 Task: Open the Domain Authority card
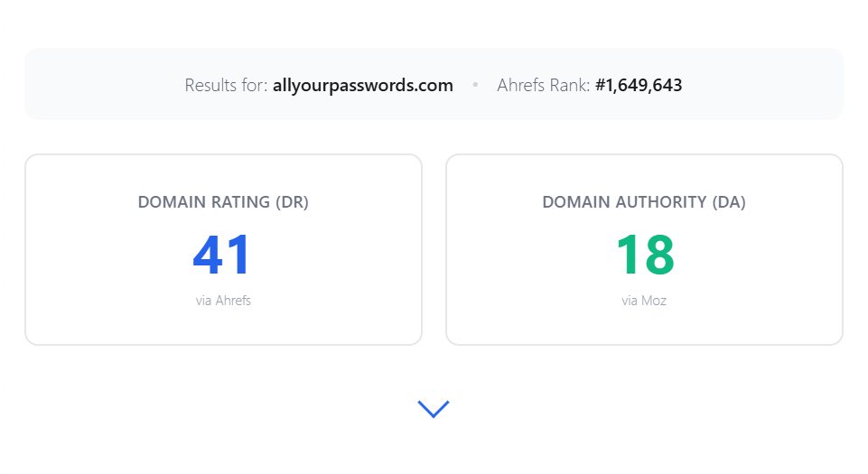point(644,249)
